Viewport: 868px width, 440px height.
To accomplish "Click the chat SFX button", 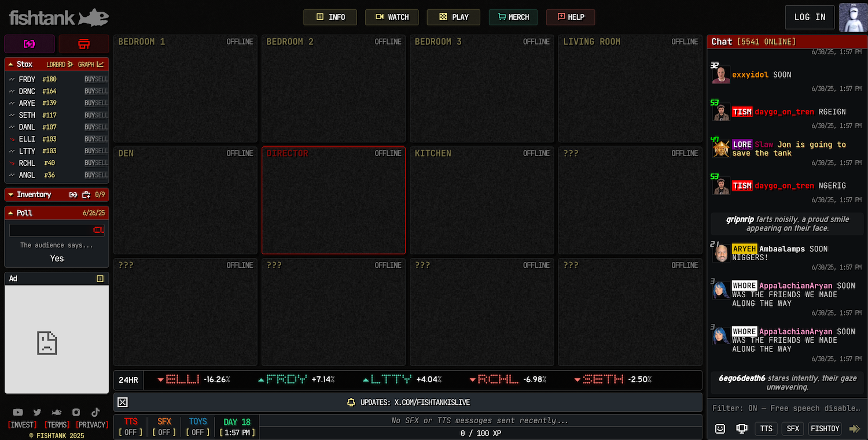I will click(793, 428).
